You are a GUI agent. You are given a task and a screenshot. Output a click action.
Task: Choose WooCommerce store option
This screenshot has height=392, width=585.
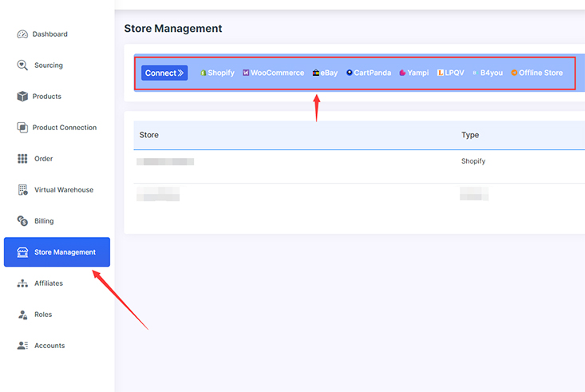(274, 73)
